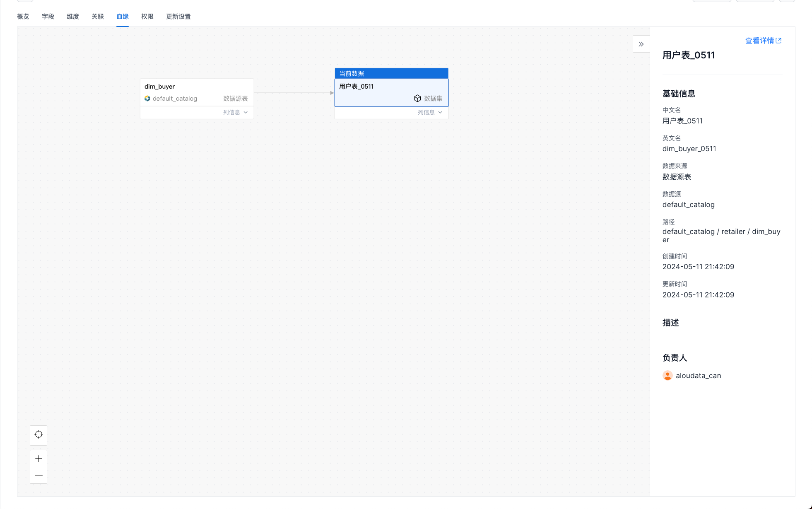Expand 列信息 on the dim_buyer node
Screen dimensions: 812x509
pyautogui.click(x=235, y=112)
